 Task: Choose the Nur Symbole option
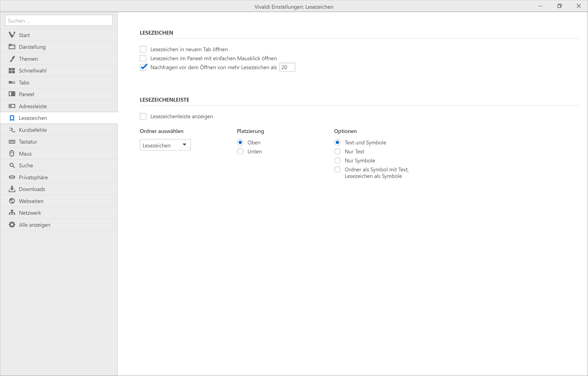click(337, 160)
